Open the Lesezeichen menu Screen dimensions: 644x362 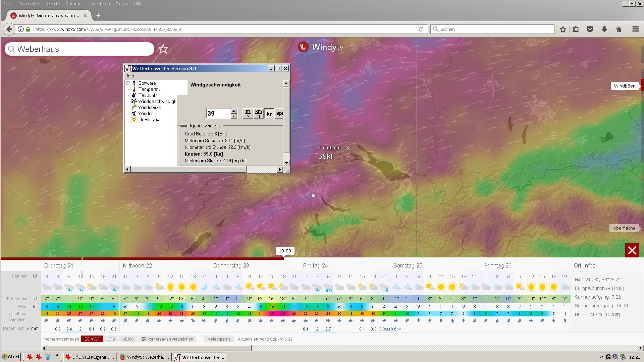(x=98, y=4)
